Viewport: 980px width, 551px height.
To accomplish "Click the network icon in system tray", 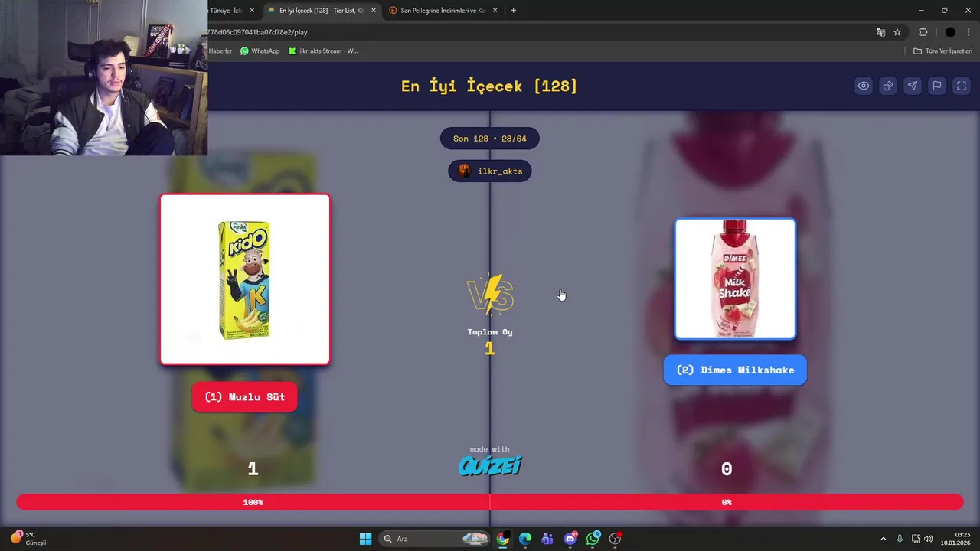I will coord(916,539).
